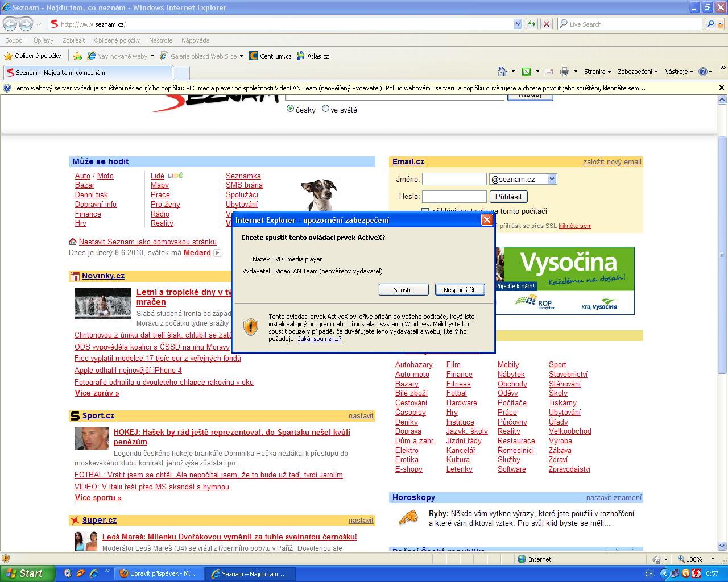Click the green Refresh icon
Screen dimensions: 728x582
click(531, 24)
